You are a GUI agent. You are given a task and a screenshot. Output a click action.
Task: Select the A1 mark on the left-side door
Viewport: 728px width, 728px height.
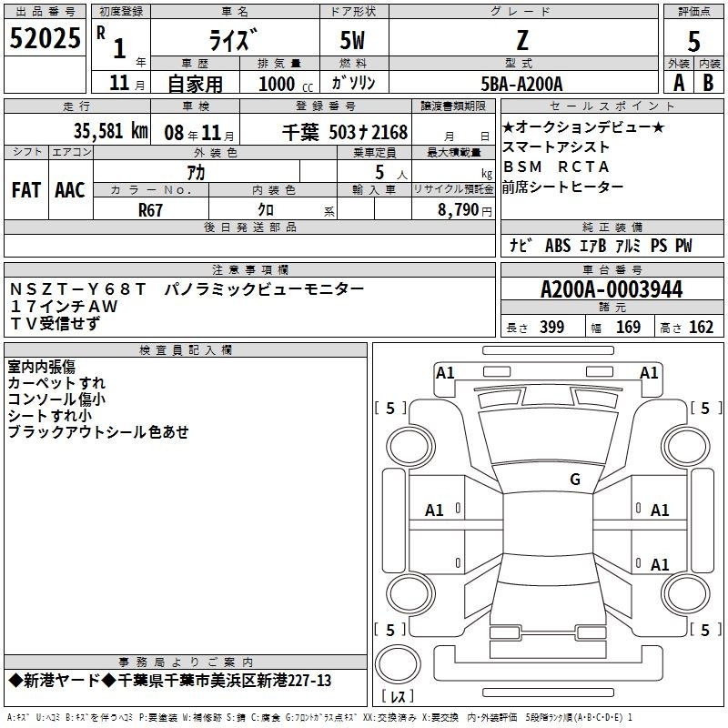pos(435,511)
